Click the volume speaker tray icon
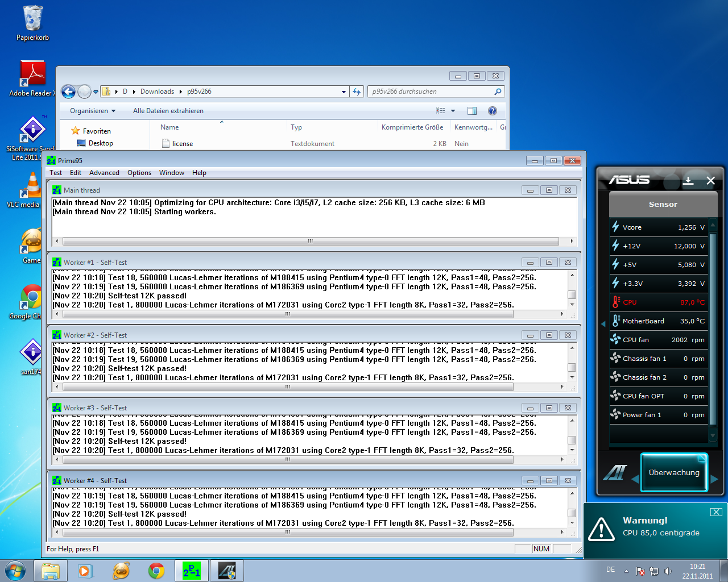The height and width of the screenshot is (582, 728). 668,571
